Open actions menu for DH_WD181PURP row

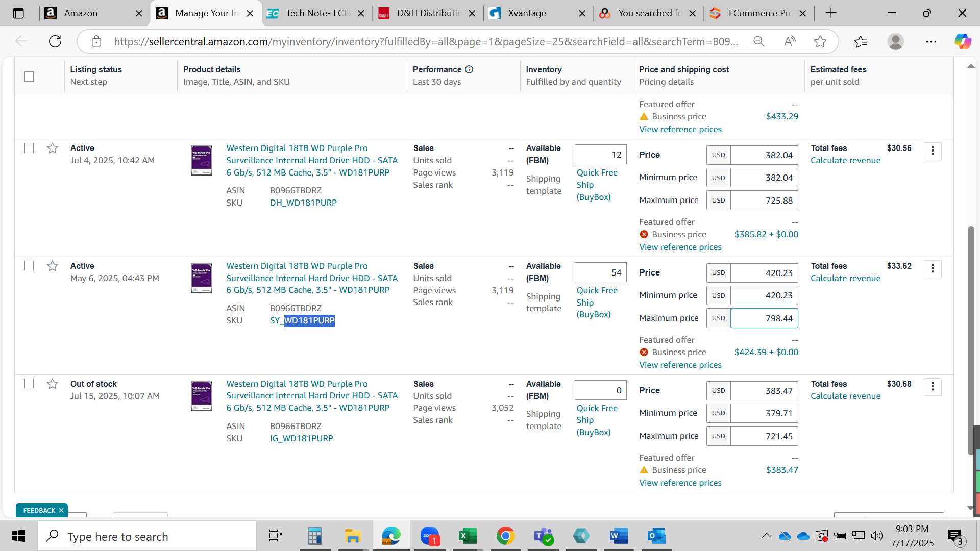933,151
